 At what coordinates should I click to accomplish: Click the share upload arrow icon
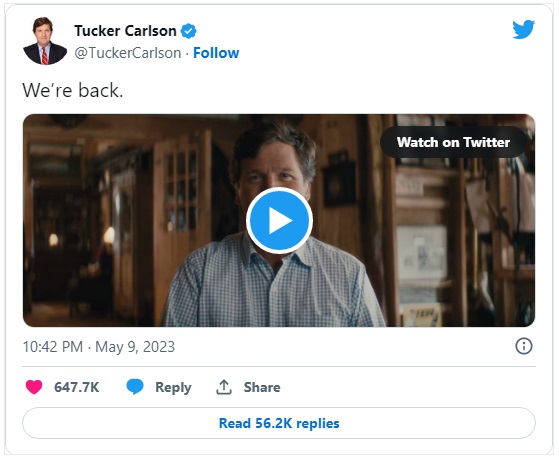coord(224,387)
